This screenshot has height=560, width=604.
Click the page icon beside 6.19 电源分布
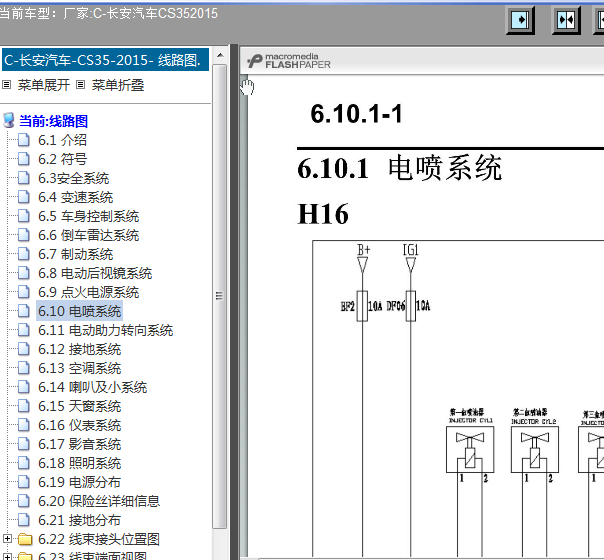[23, 482]
